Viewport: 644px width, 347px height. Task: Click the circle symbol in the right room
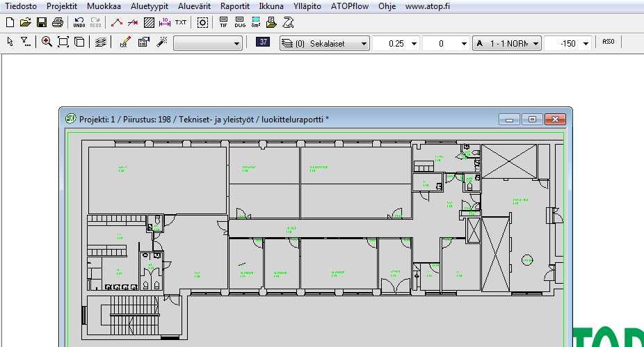(527, 260)
